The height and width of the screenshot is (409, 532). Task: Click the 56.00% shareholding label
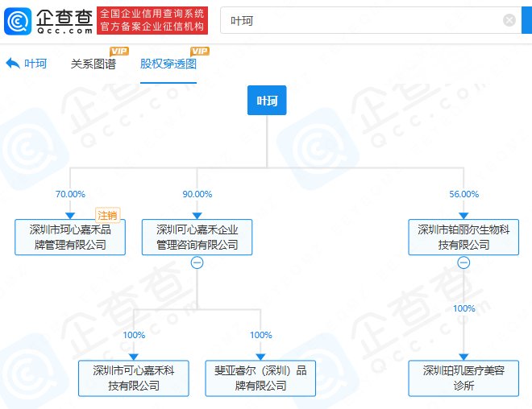coord(463,194)
